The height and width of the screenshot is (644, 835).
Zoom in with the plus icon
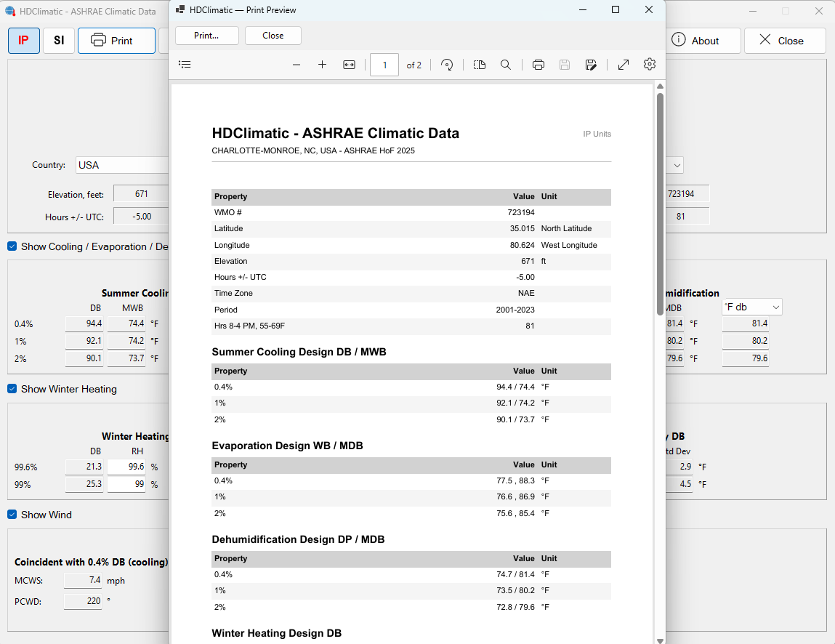coord(322,65)
